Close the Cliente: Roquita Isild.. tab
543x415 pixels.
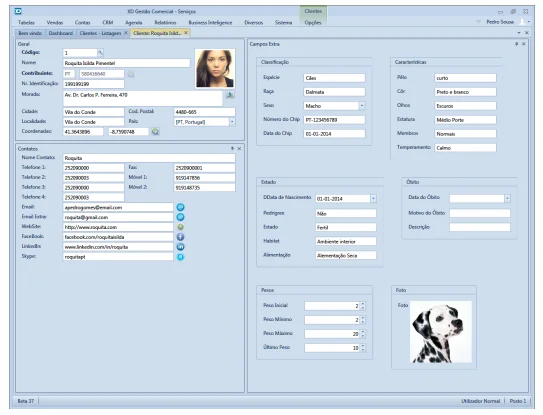click(186, 33)
